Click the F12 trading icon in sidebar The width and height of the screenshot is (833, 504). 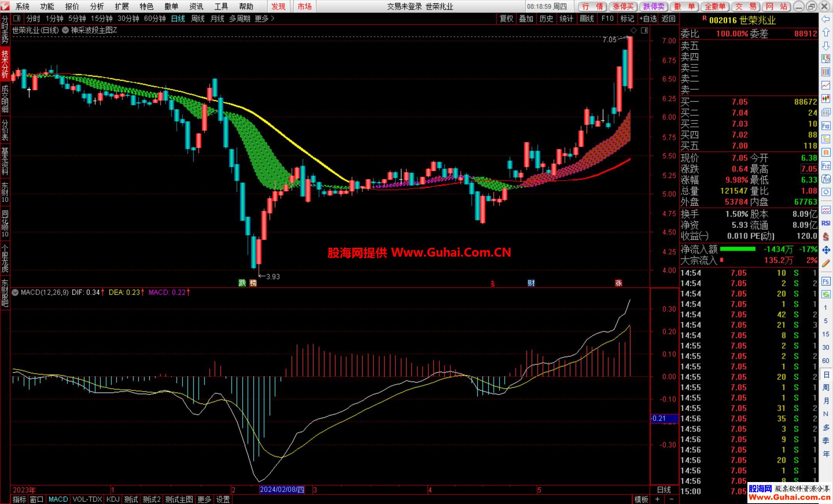point(826,166)
